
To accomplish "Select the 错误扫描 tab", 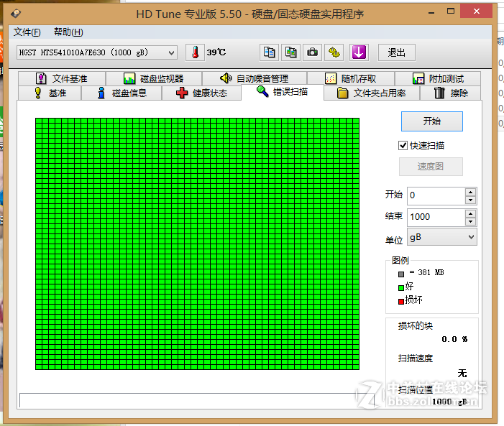I will [x=283, y=92].
